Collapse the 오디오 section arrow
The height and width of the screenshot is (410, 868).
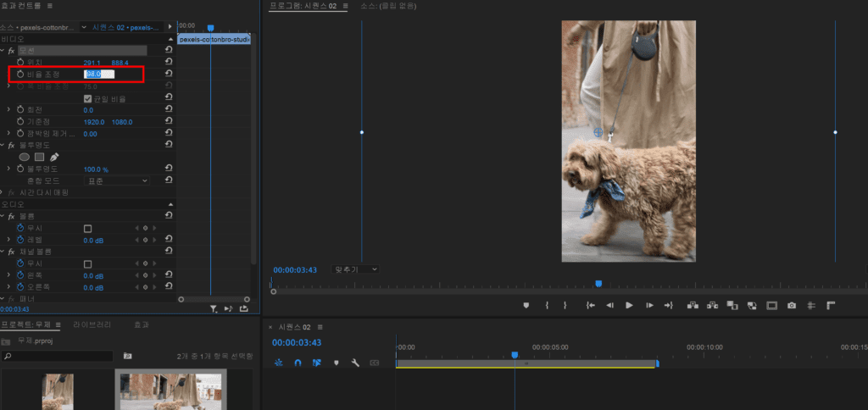(170, 204)
